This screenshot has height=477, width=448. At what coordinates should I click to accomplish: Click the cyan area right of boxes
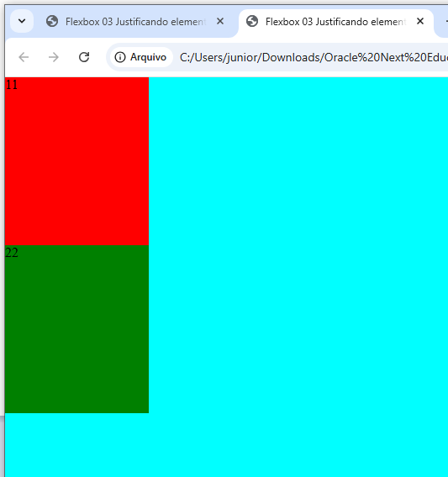[298, 245]
